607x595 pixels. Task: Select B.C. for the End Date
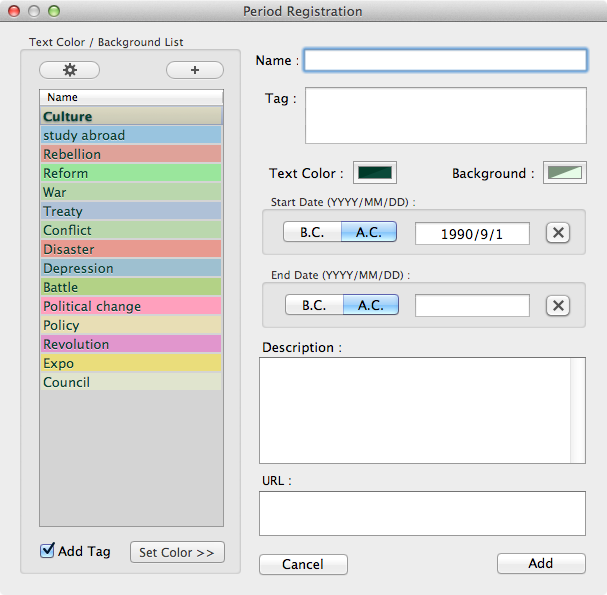point(314,306)
